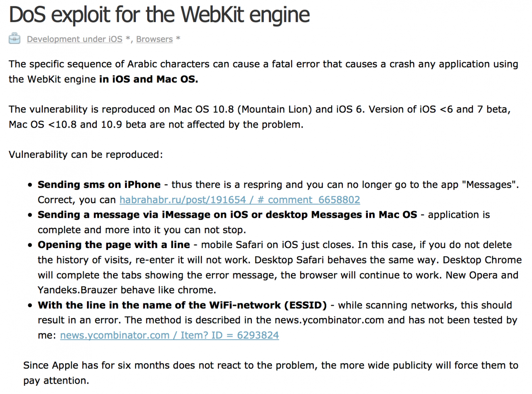The image size is (532, 394).
Task: Click the bullet dot before the WiFi-network item
Action: [30, 306]
